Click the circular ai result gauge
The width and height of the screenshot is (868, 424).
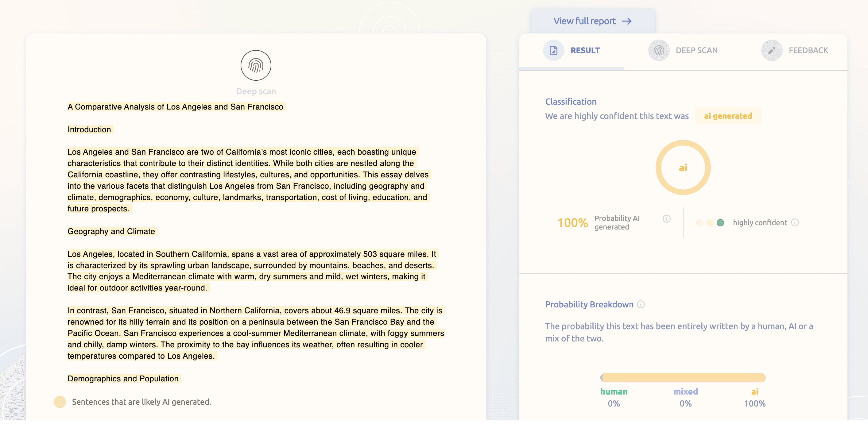pos(683,168)
